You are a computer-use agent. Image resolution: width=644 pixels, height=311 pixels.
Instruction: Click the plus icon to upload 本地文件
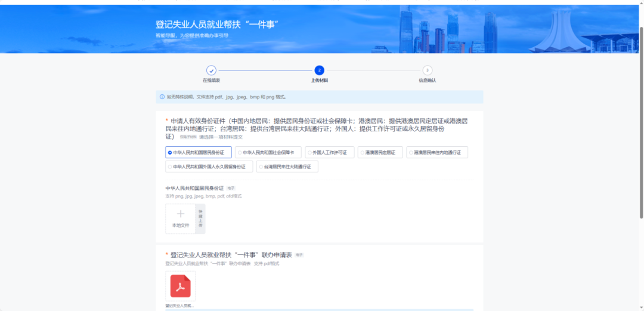click(180, 214)
